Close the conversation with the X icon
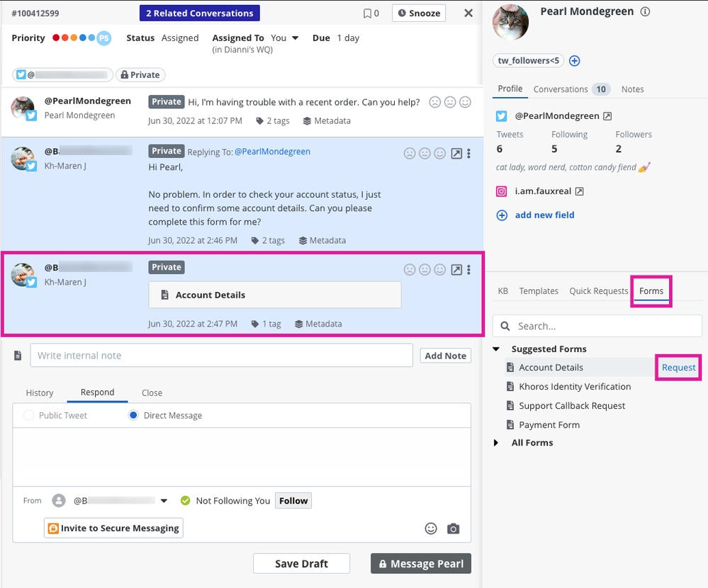Image resolution: width=708 pixels, height=588 pixels. (468, 13)
